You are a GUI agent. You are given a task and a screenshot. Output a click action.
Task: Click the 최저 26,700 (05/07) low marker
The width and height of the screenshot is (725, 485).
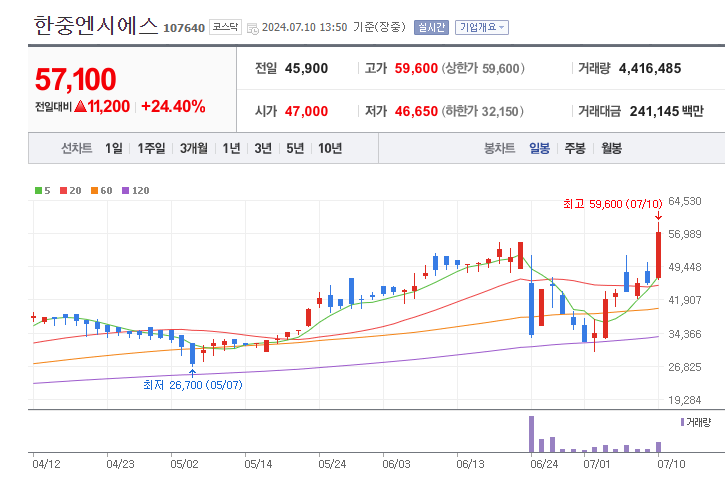(x=192, y=385)
